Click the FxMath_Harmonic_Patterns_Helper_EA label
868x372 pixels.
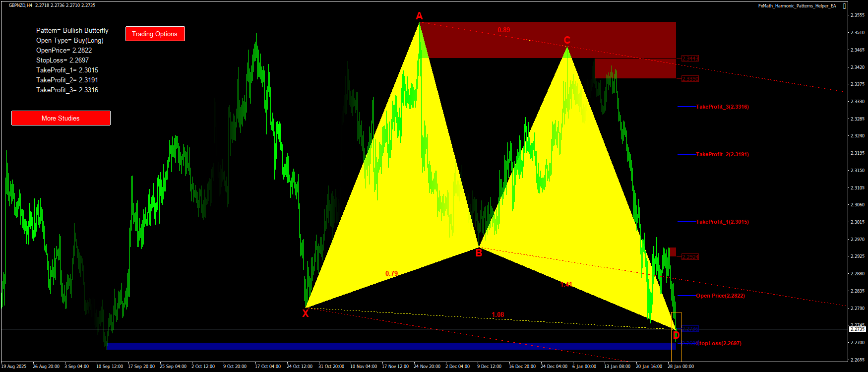[x=797, y=6]
